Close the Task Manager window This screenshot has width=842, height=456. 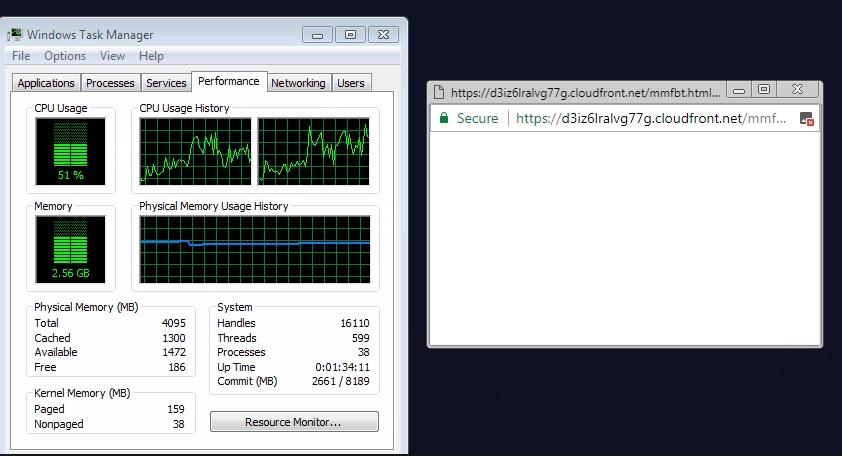(x=383, y=35)
